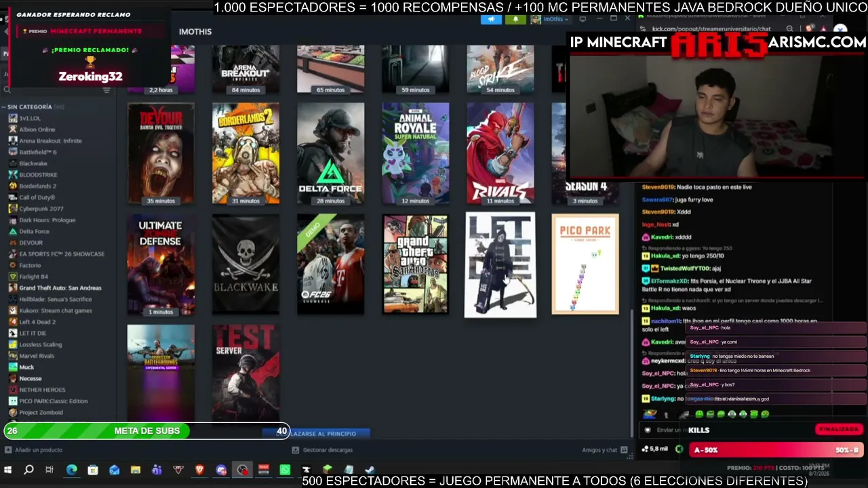Open the GTA San Andreas cover

coord(415,264)
